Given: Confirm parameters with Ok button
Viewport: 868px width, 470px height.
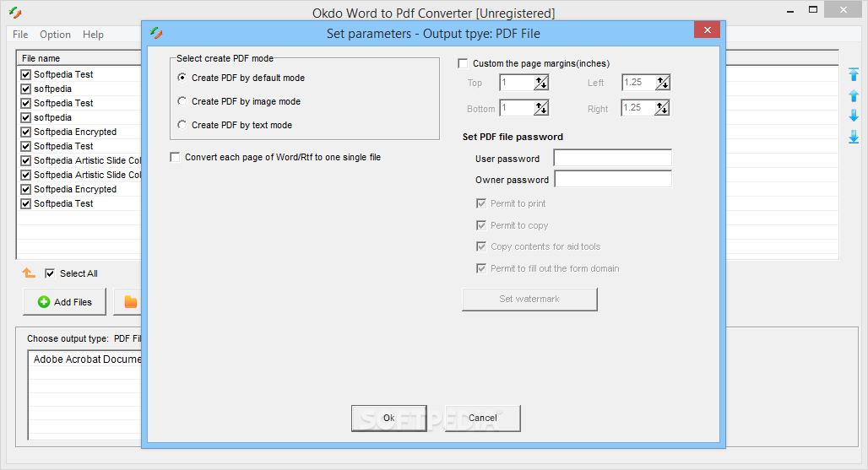Looking at the screenshot, I should [388, 418].
